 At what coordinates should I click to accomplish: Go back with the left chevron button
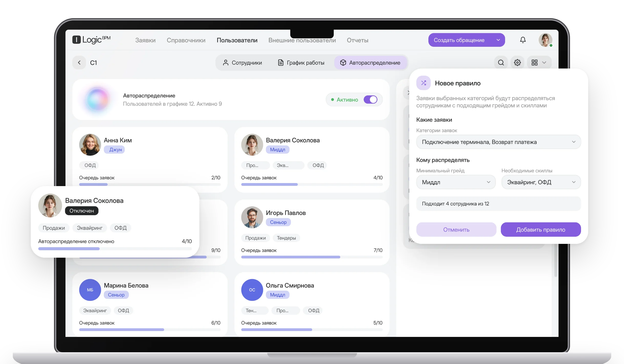pyautogui.click(x=79, y=63)
